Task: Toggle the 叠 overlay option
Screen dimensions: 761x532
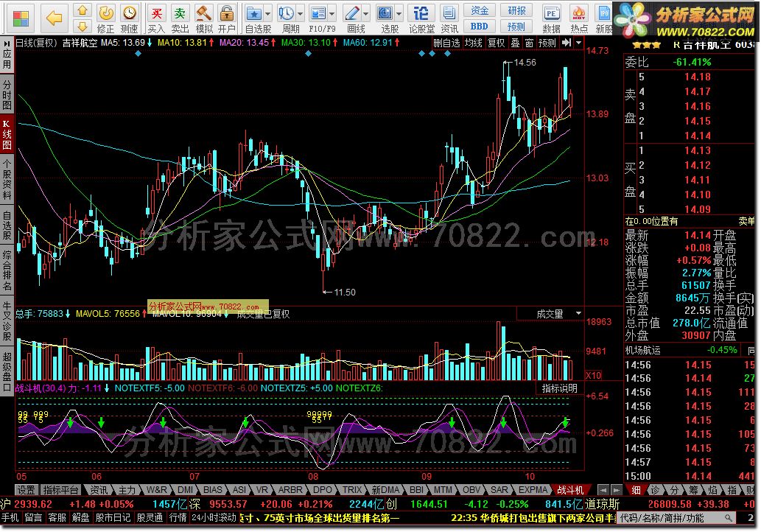Action: click(x=515, y=43)
